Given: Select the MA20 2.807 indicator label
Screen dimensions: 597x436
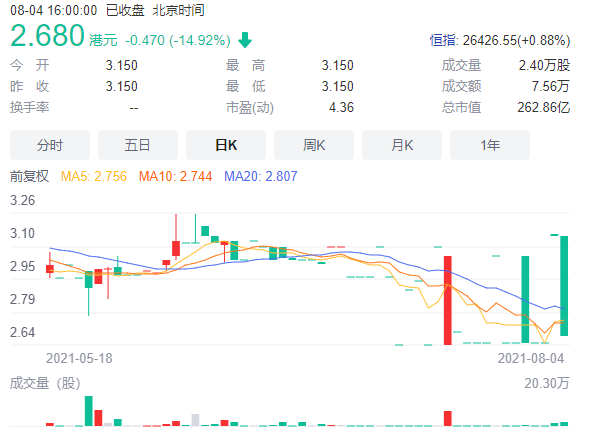Looking at the screenshot, I should click(261, 176).
